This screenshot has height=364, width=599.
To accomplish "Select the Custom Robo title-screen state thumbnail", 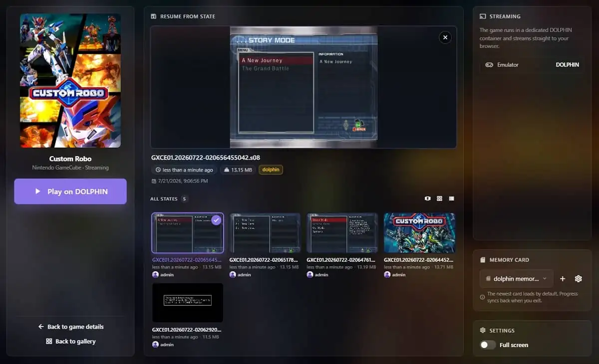I will click(419, 233).
